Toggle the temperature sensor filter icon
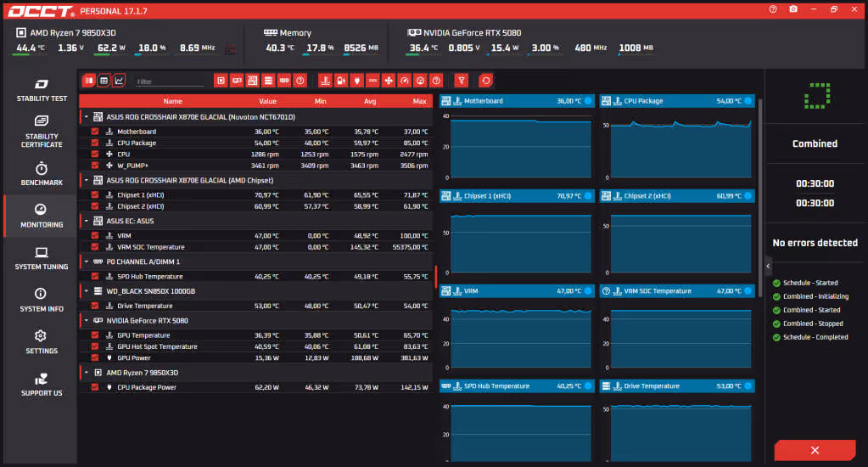The height and width of the screenshot is (467, 868). click(325, 81)
